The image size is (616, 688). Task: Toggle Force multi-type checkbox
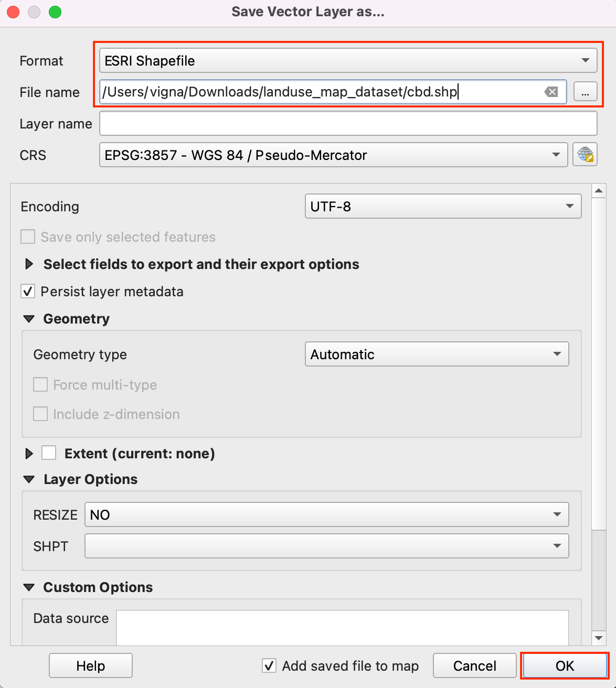point(40,385)
